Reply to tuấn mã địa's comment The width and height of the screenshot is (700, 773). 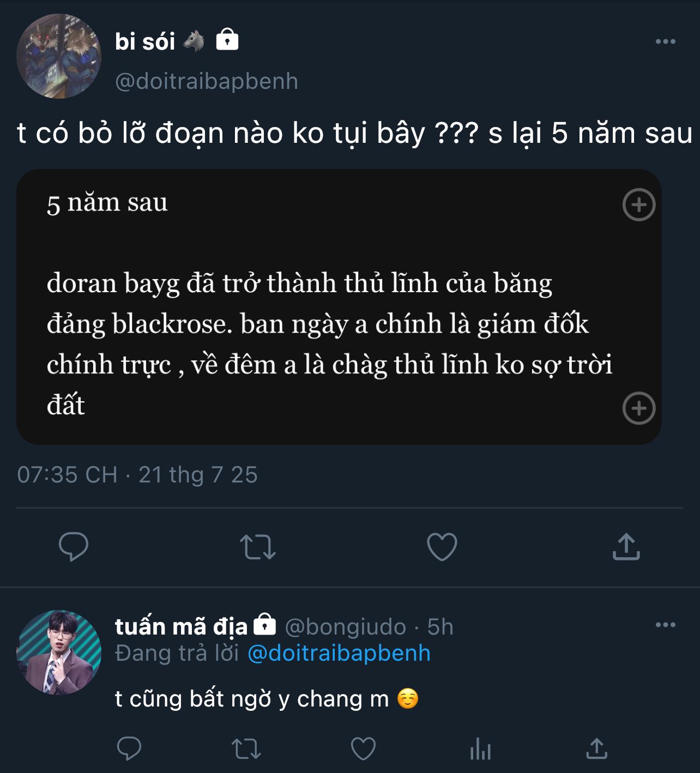click(129, 748)
